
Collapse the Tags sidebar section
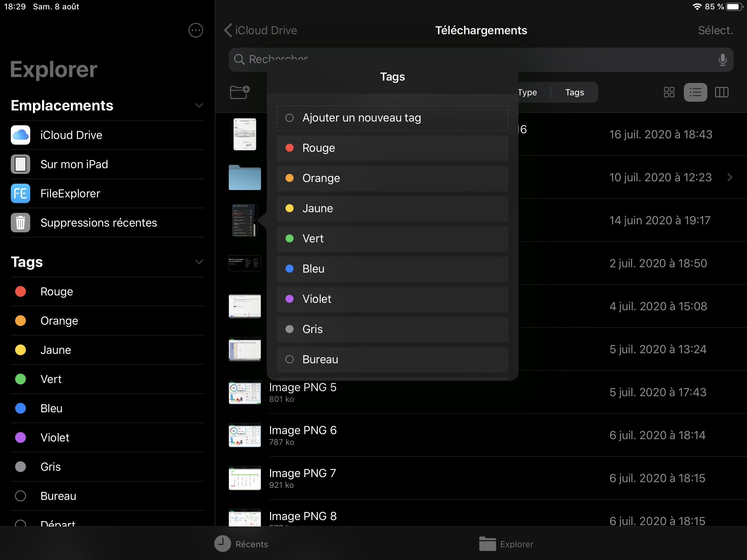199,262
